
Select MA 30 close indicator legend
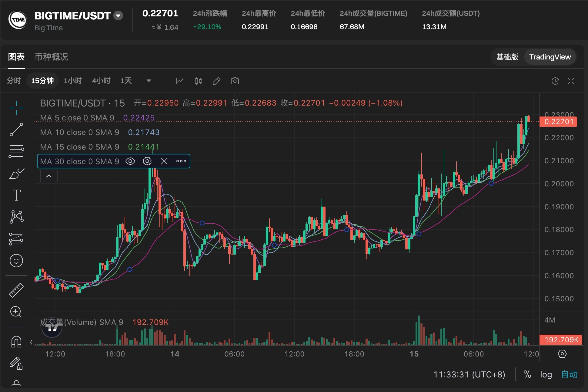pos(79,161)
